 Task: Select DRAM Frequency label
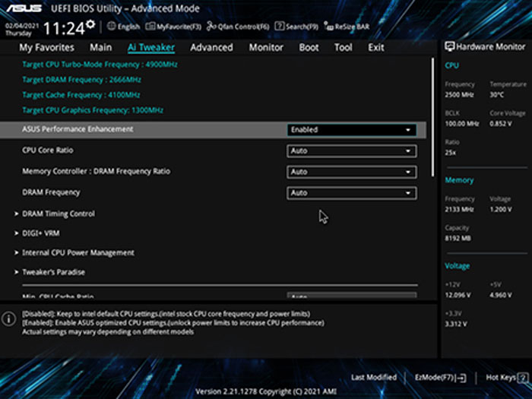51,192
